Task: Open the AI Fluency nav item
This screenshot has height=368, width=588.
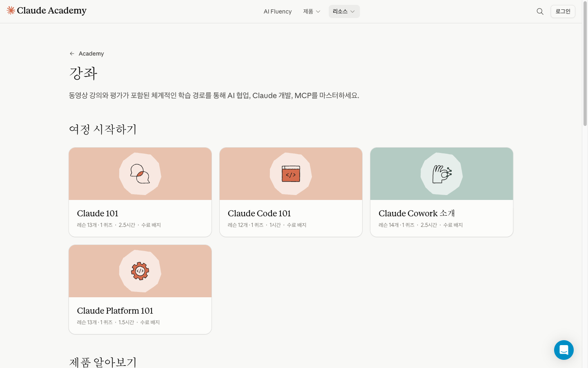Action: 278,11
